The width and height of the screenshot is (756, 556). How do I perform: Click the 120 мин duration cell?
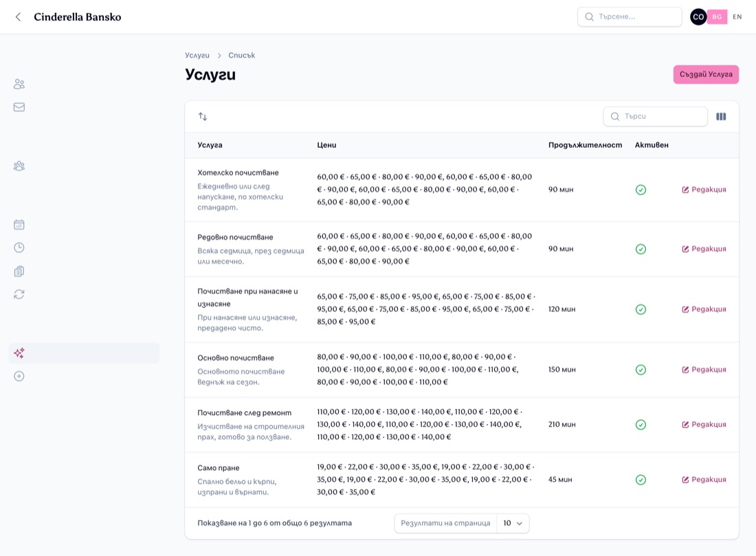tap(562, 309)
